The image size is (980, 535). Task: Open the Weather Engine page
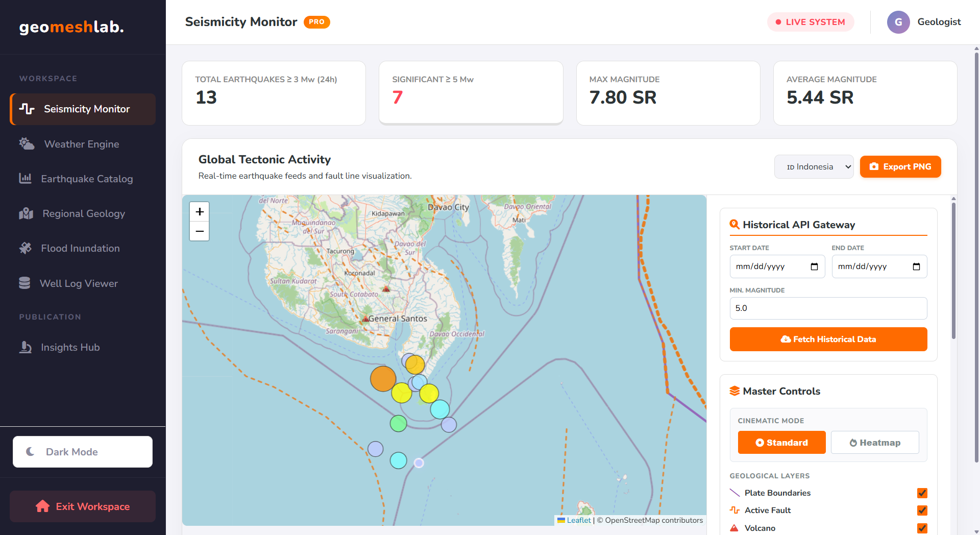(83, 144)
